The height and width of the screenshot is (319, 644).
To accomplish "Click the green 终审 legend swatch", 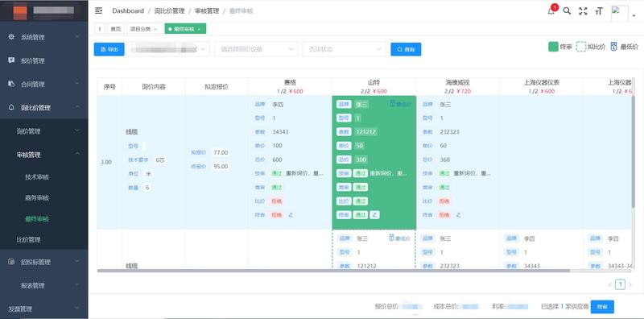I will [553, 47].
